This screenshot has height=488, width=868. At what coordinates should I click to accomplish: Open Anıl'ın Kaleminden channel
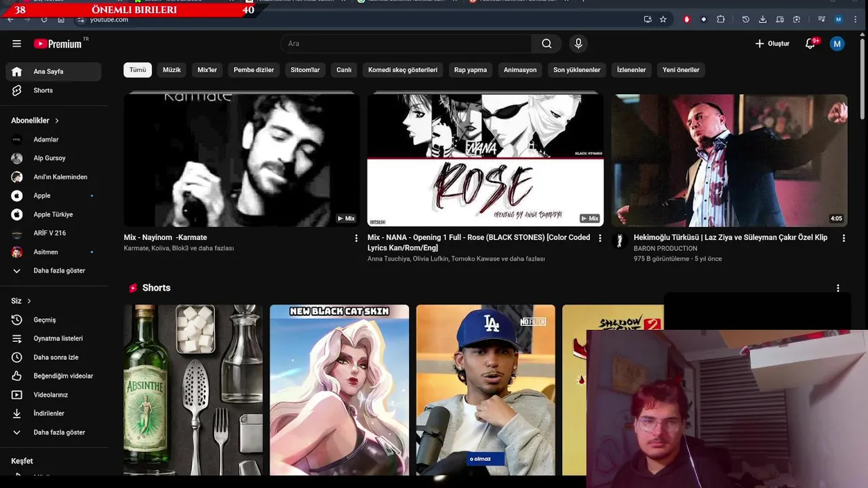point(54,177)
